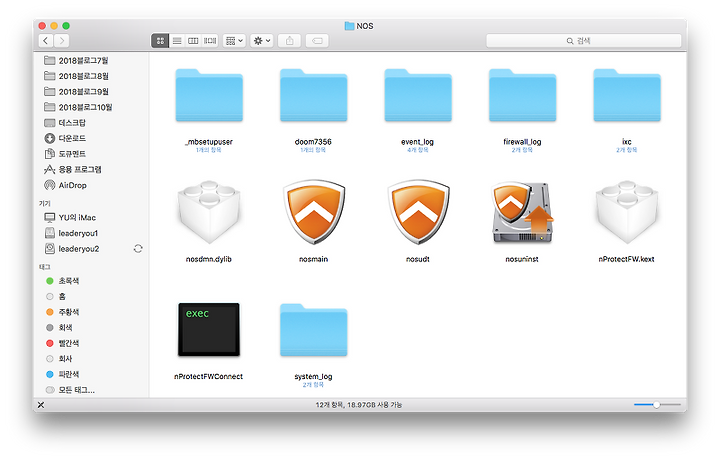Screen dimensions: 720x460
Task: Click the search field
Action: coord(584,41)
